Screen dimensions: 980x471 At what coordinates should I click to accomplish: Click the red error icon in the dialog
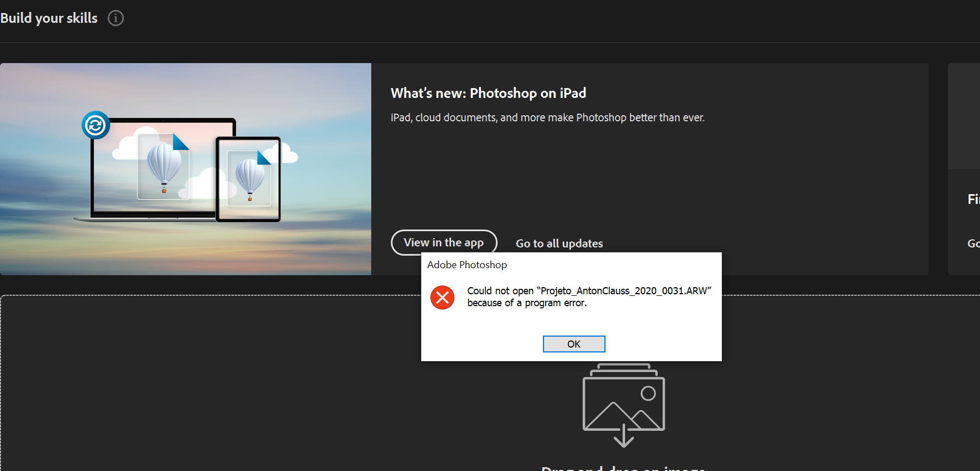coord(442,298)
